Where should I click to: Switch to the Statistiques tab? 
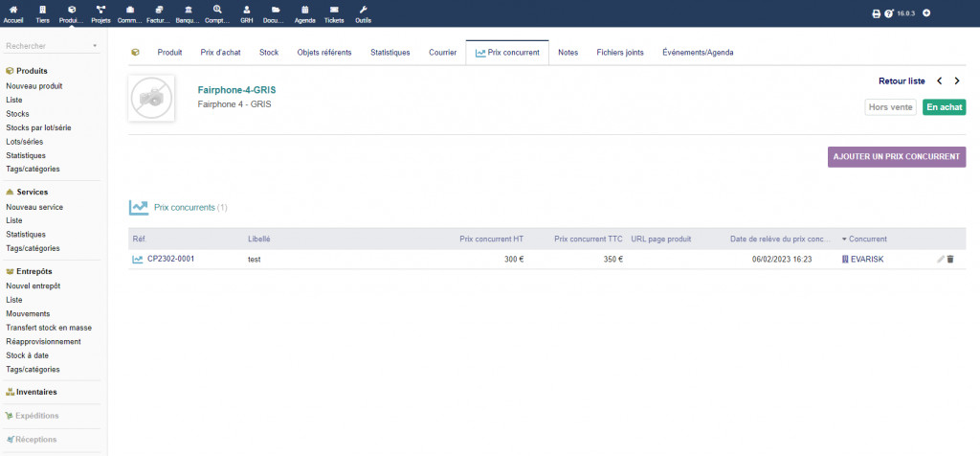pyautogui.click(x=390, y=53)
